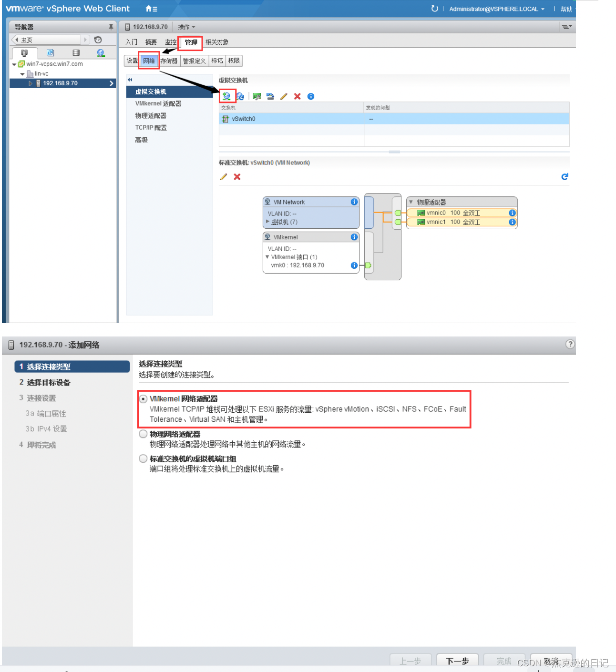Show info for vmnic0 adapter
Image resolution: width=616 pixels, height=672 pixels.
(x=512, y=213)
